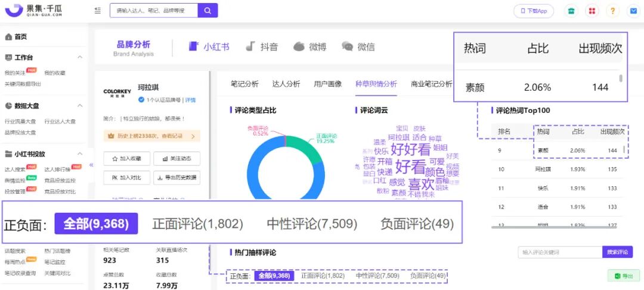This screenshot has height=290, width=644.
Task: Open 笔记监控 link
Action: coord(55,262)
